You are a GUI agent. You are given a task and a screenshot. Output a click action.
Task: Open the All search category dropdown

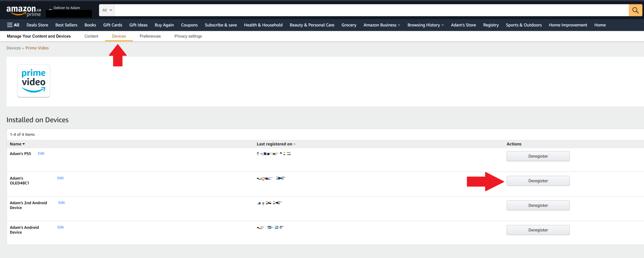(x=107, y=10)
